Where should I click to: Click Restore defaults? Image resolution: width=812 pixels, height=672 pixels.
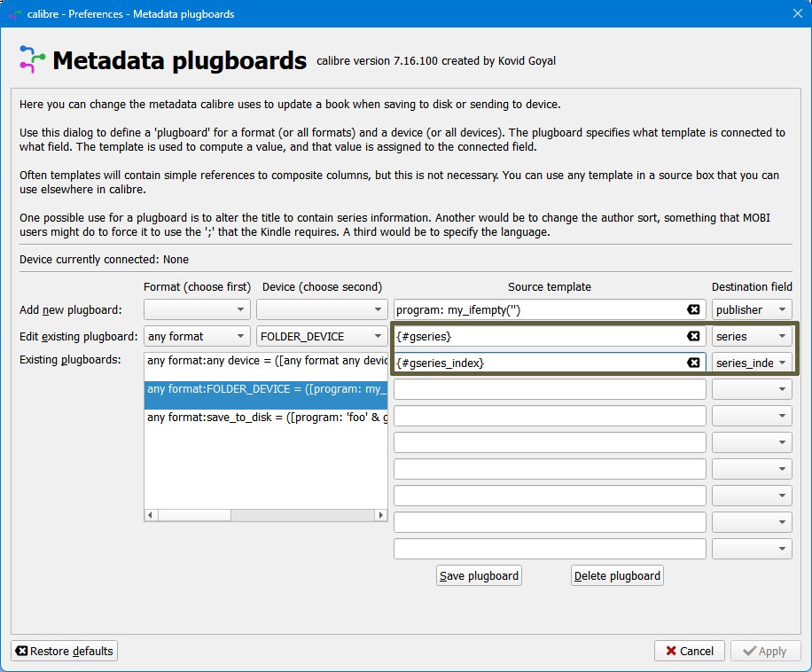pos(64,651)
